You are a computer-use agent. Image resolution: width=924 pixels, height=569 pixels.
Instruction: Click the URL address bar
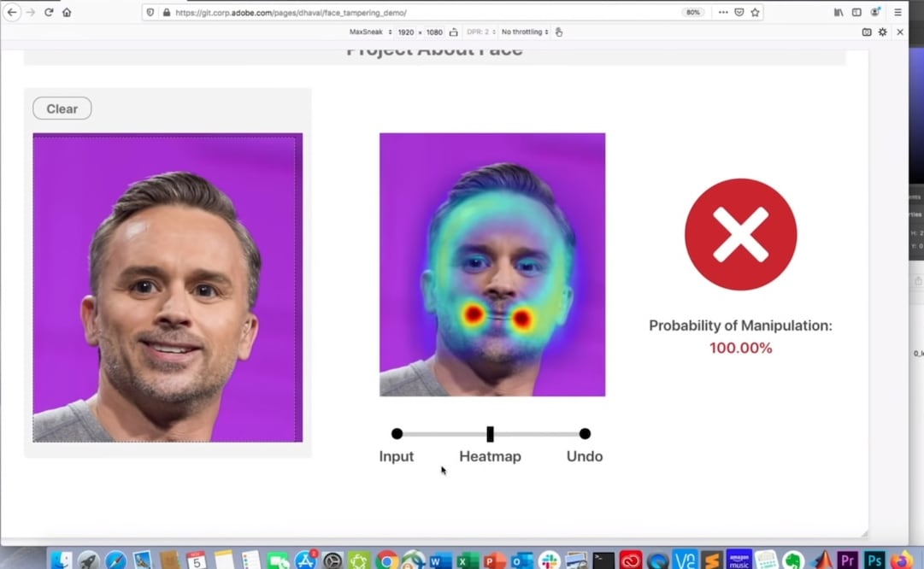point(410,13)
